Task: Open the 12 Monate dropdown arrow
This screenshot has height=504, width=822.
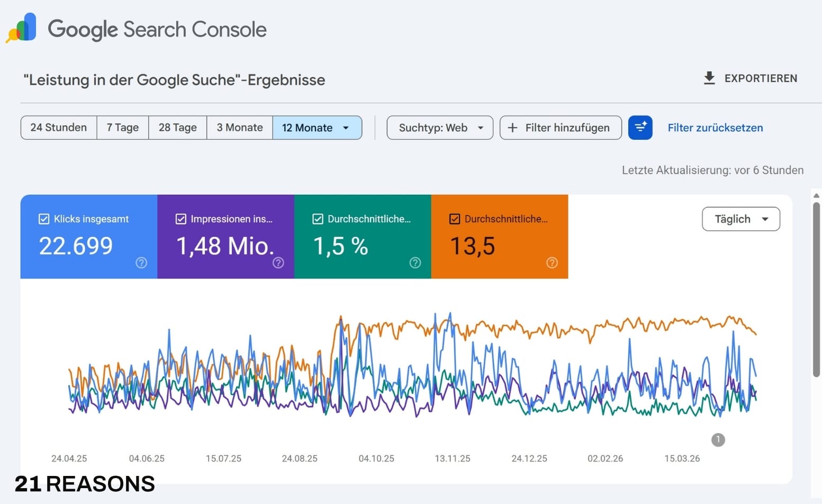Action: click(346, 128)
